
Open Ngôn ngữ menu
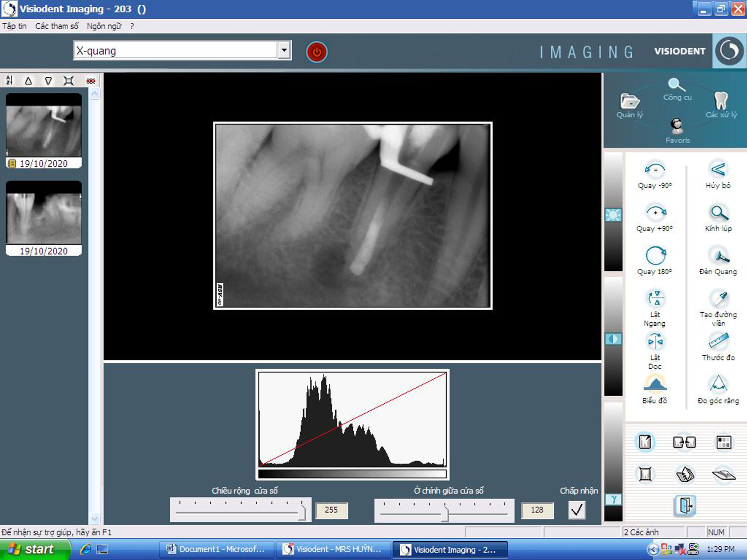(104, 26)
